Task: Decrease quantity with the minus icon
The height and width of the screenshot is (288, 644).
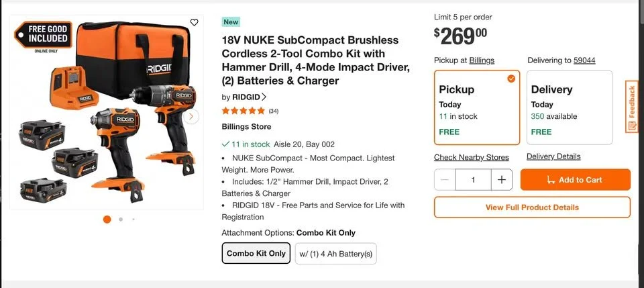Action: [445, 179]
